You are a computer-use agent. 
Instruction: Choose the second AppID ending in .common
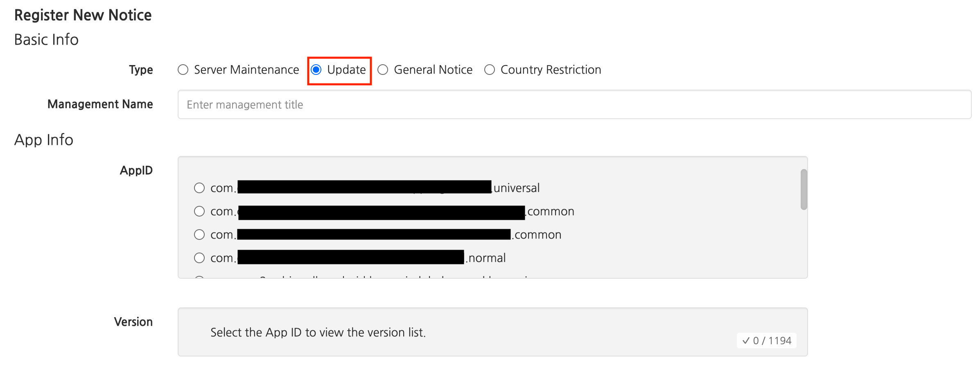(199, 235)
